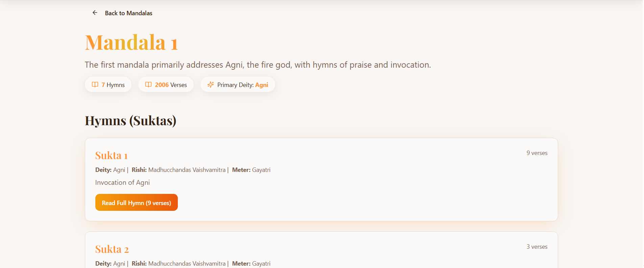Click the Mandala 1 page title

(131, 43)
